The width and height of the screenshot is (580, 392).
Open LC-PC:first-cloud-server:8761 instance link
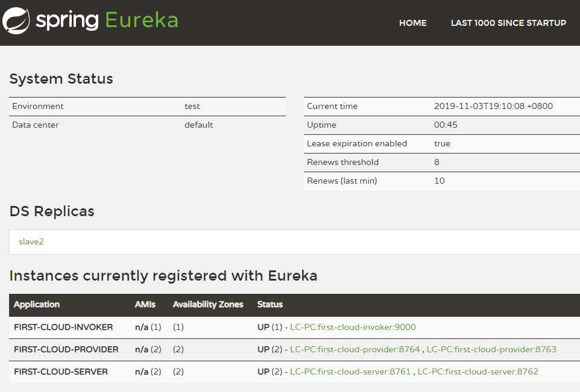(350, 372)
